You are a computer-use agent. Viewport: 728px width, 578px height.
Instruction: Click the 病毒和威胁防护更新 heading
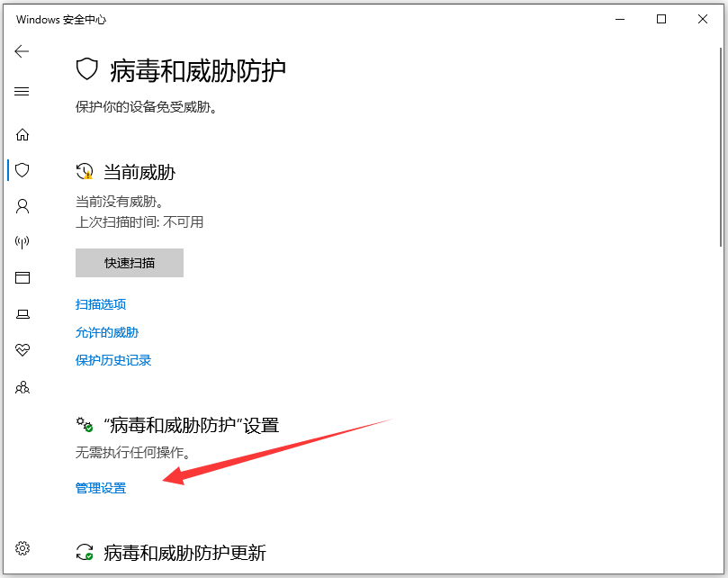(184, 553)
